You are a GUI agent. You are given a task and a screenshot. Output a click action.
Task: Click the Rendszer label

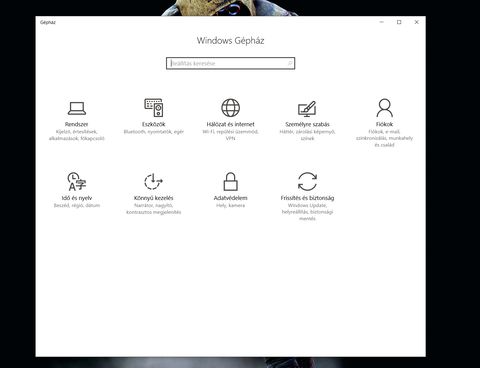[77, 124]
